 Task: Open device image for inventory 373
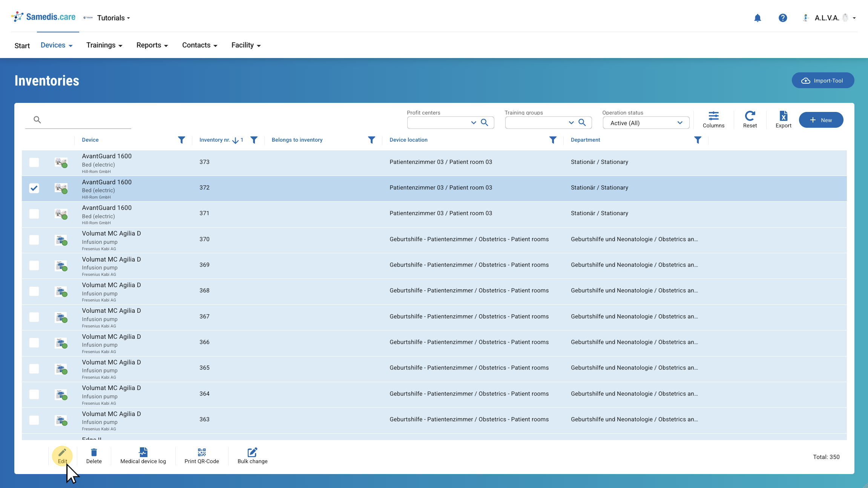point(61,162)
